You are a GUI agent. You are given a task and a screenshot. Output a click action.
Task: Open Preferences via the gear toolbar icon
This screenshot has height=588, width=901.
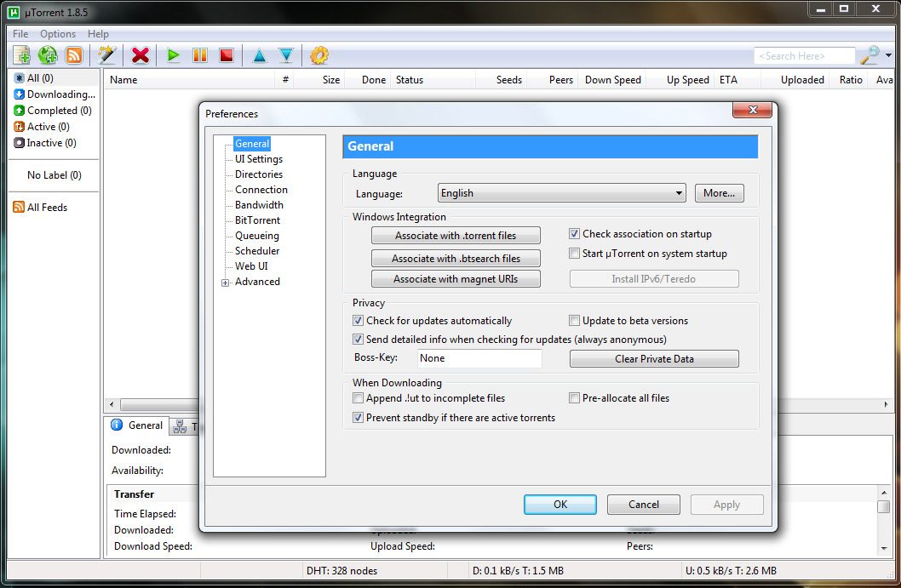coord(319,55)
